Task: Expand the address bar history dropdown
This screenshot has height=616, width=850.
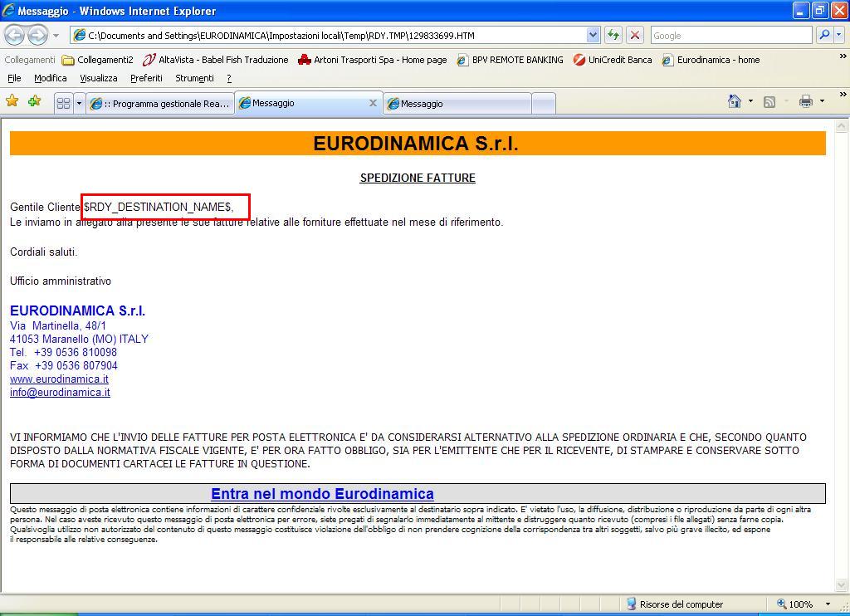Action: [593, 35]
